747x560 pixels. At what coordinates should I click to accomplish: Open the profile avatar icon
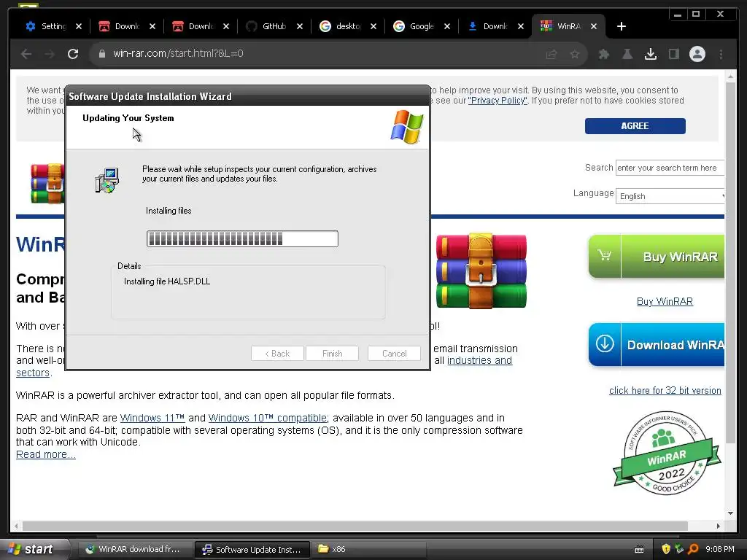(x=697, y=54)
